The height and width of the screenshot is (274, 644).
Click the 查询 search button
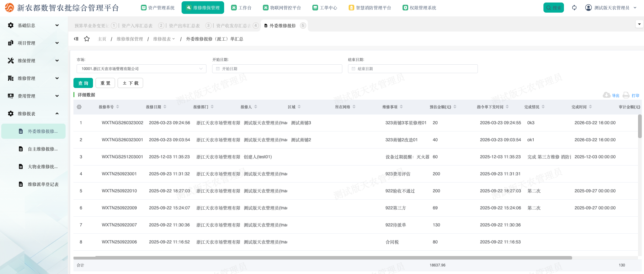(83, 83)
